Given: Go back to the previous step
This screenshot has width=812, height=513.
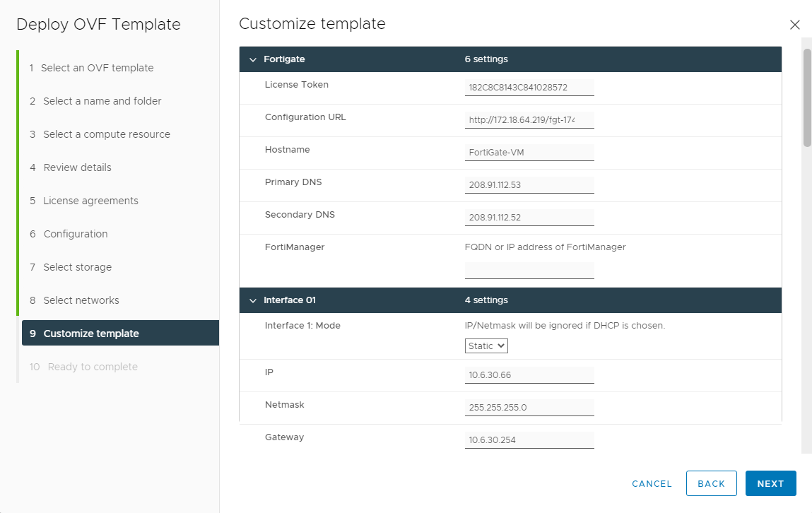Looking at the screenshot, I should point(711,483).
